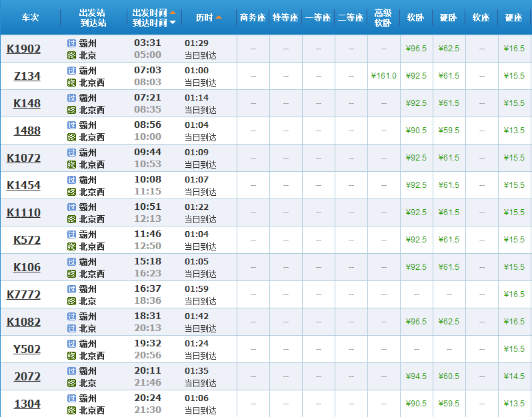Select Y502 硬座 price ¥15.5
Viewport: 532px width, 417px height.
(514, 349)
